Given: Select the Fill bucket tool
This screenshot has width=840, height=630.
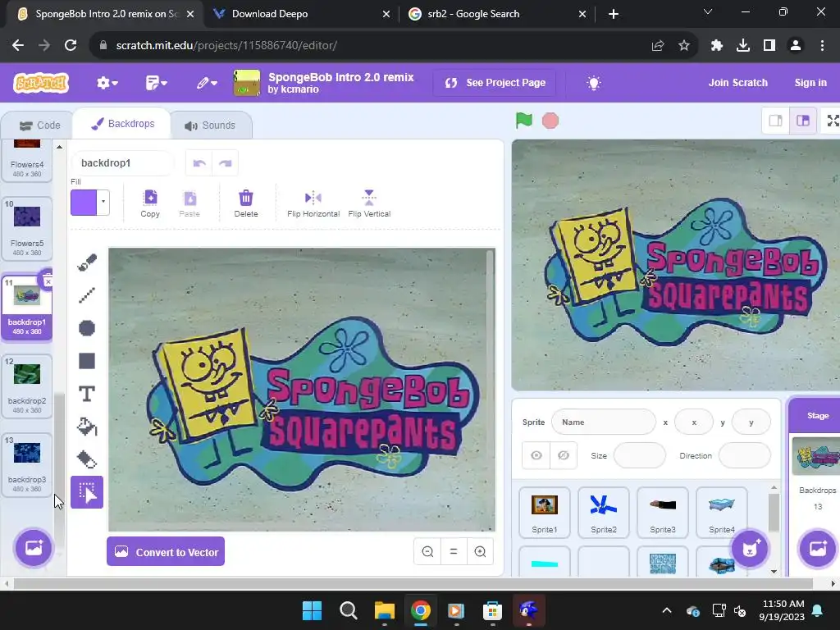Looking at the screenshot, I should point(87,427).
